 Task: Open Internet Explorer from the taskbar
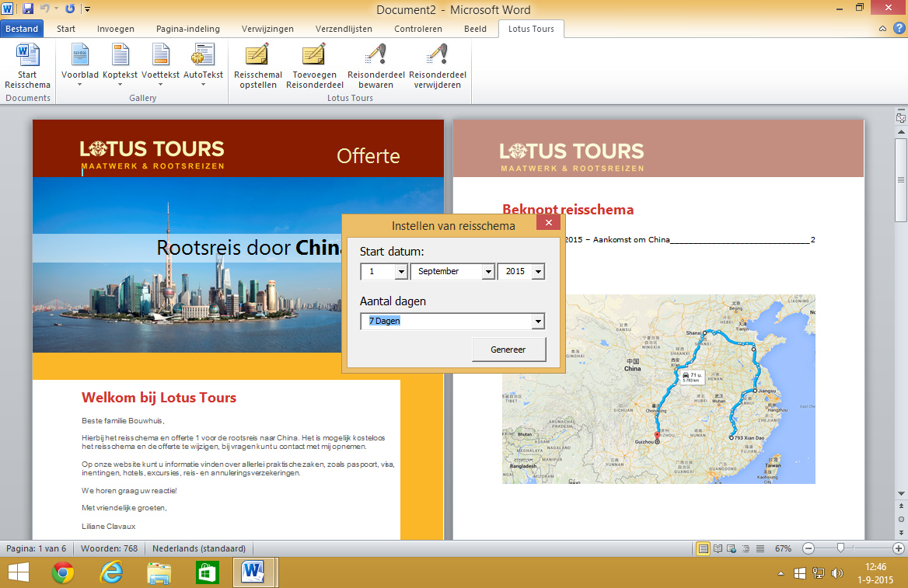[111, 573]
